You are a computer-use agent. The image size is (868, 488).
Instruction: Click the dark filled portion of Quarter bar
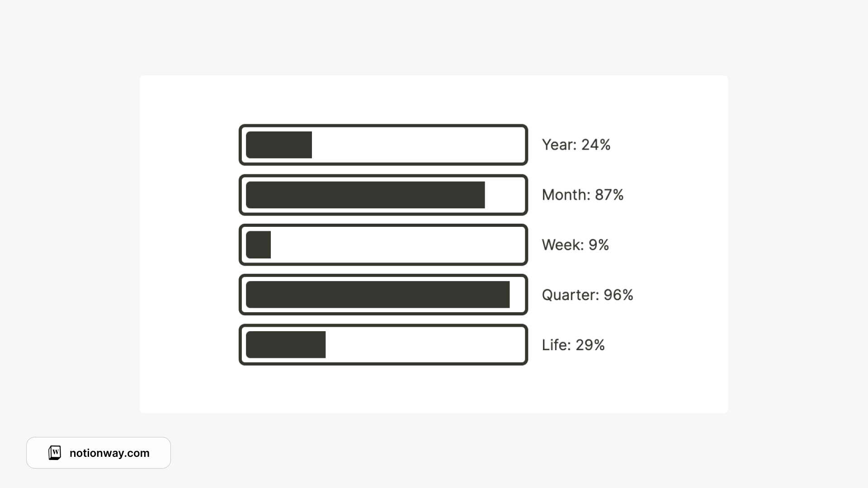[378, 295]
